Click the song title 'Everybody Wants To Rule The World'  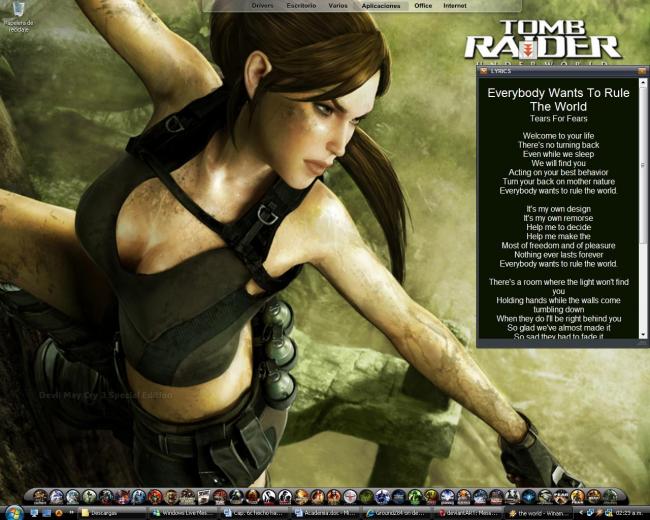coord(558,100)
